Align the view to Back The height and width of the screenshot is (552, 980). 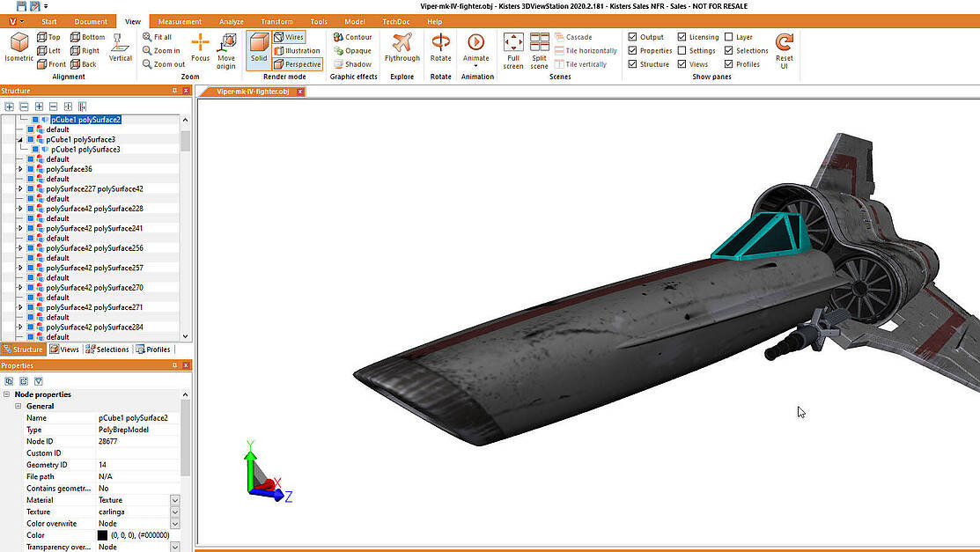(84, 63)
